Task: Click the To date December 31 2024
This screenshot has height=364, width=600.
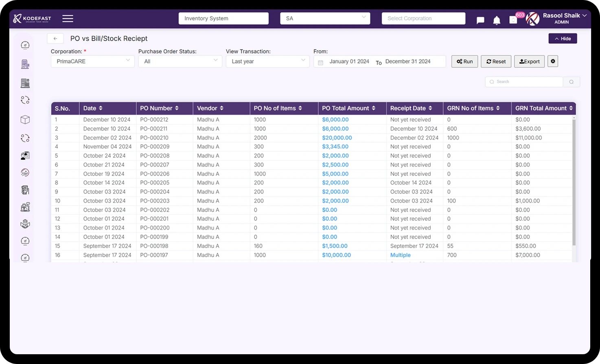Action: point(408,61)
